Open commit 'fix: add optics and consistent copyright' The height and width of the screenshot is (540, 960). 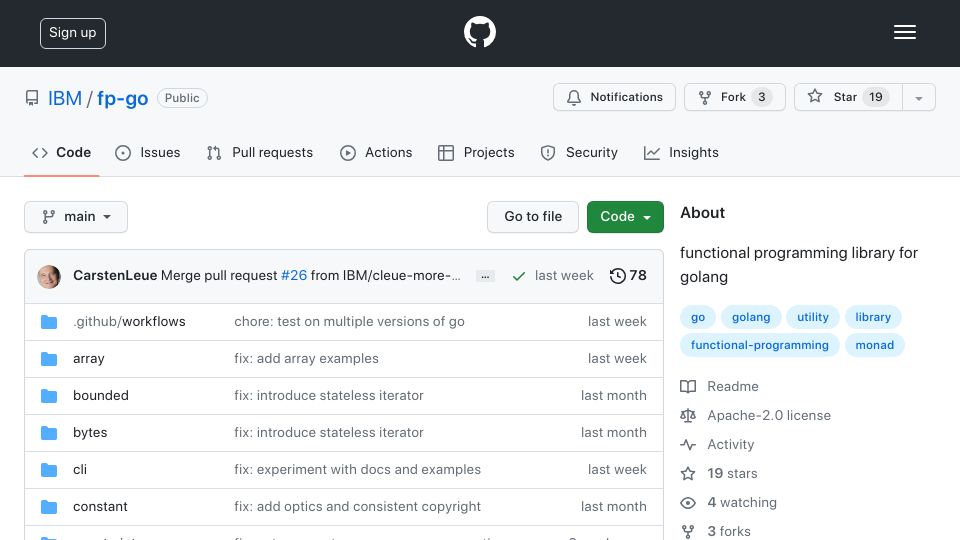pyautogui.click(x=358, y=506)
